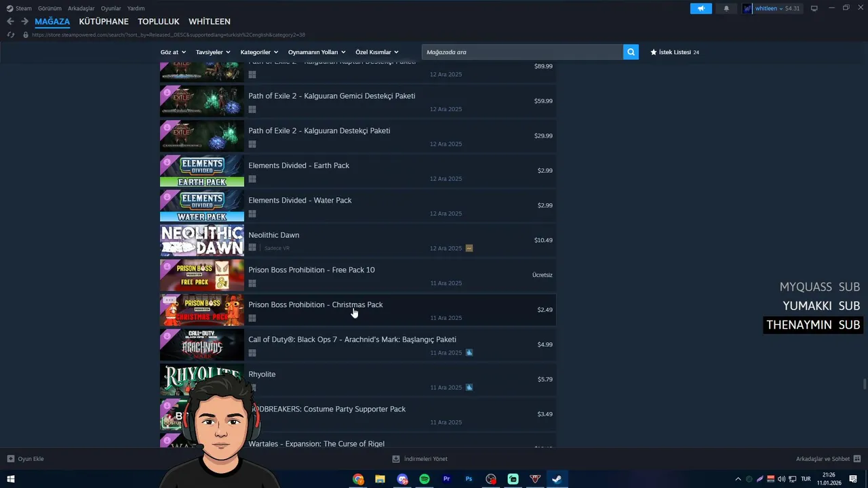Open Prison Boss Prohibition - Free Pack 10
Image resolution: width=868 pixels, height=488 pixels.
358,275
